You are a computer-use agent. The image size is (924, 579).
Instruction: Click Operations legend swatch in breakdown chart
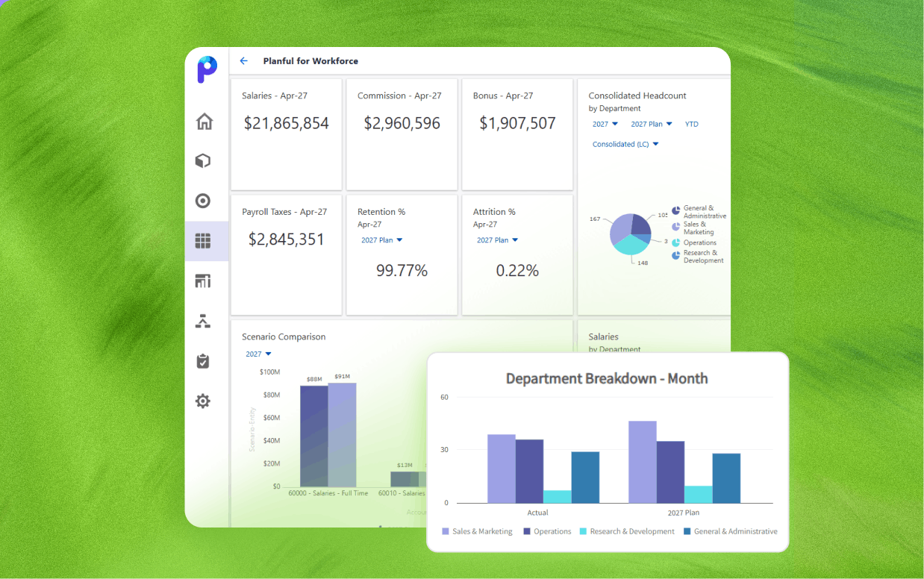pyautogui.click(x=527, y=531)
